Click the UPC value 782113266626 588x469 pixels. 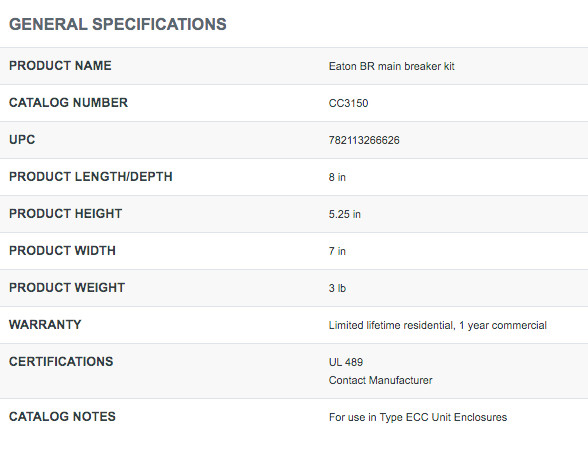pos(364,140)
